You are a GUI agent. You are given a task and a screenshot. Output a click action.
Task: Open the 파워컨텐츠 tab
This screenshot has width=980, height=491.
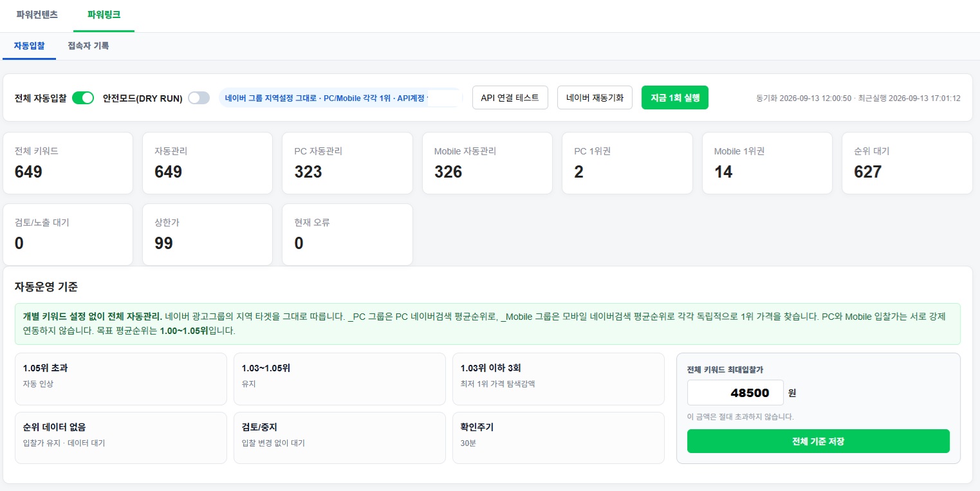point(37,14)
